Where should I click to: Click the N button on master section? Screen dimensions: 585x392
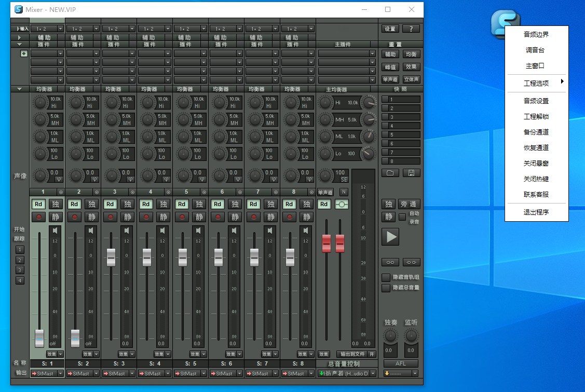pos(344,192)
